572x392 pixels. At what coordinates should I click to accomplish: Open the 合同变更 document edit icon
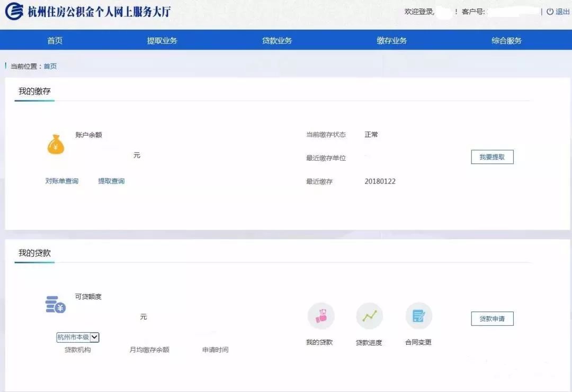(418, 316)
